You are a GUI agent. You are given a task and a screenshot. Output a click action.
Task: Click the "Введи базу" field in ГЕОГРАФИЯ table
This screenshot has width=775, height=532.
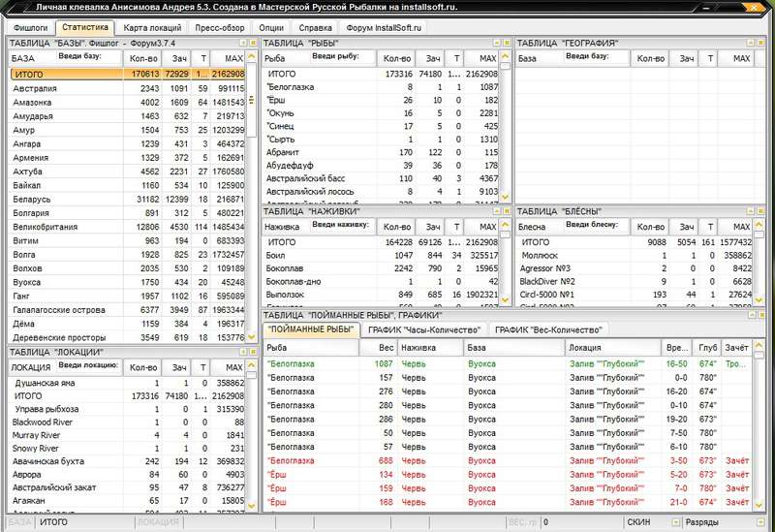coord(595,58)
